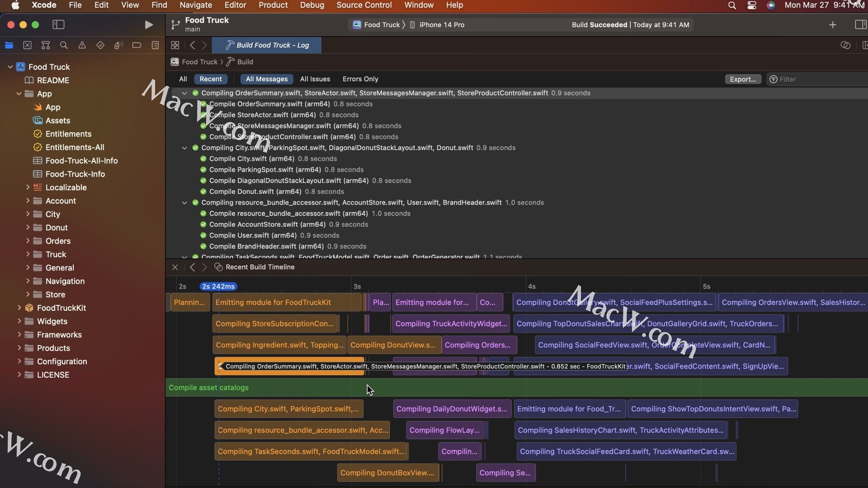
Task: Add a new editor with plus button
Action: click(x=833, y=25)
